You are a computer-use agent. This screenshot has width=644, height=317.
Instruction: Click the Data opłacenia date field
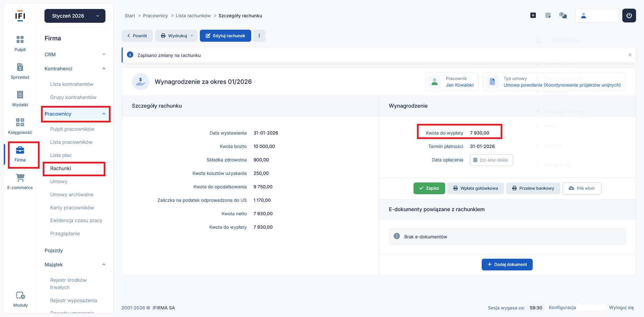coord(491,160)
